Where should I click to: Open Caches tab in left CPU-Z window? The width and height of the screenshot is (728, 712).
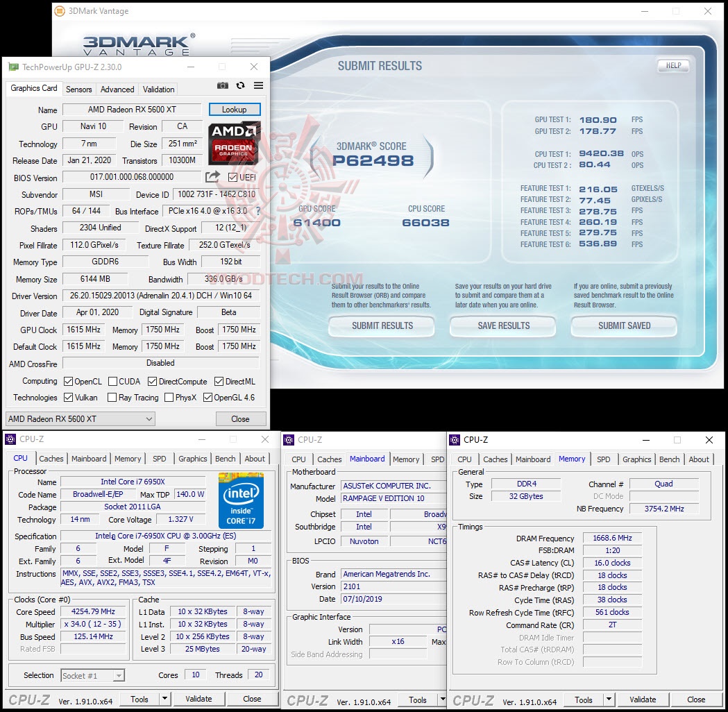coord(51,459)
